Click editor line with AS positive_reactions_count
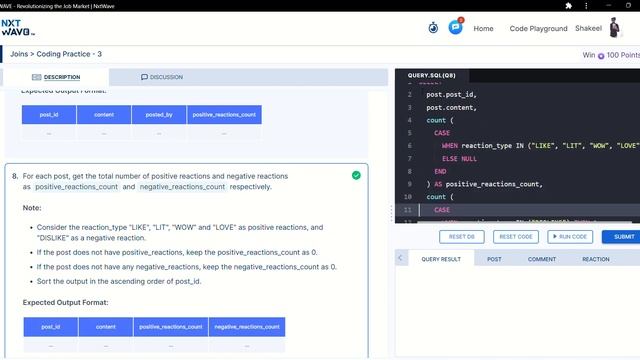The image size is (640, 360). [484, 184]
